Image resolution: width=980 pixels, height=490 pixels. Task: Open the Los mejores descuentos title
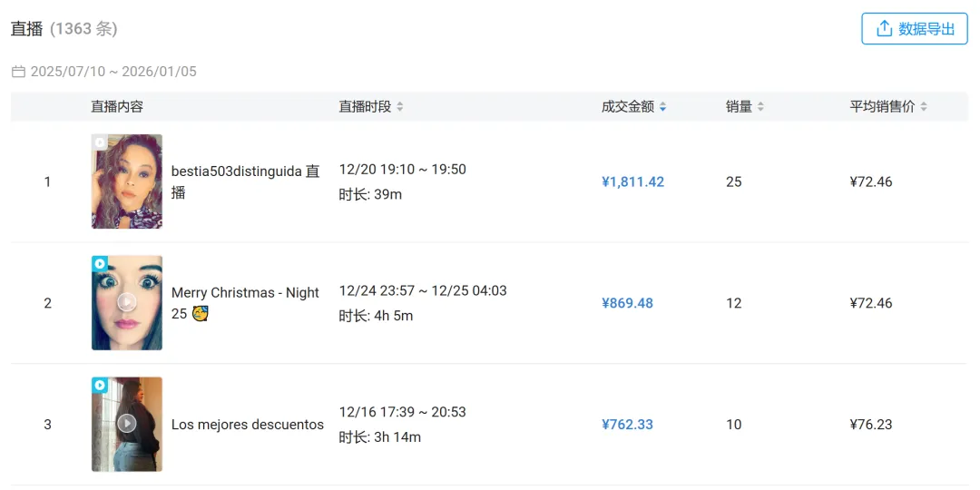tap(247, 425)
